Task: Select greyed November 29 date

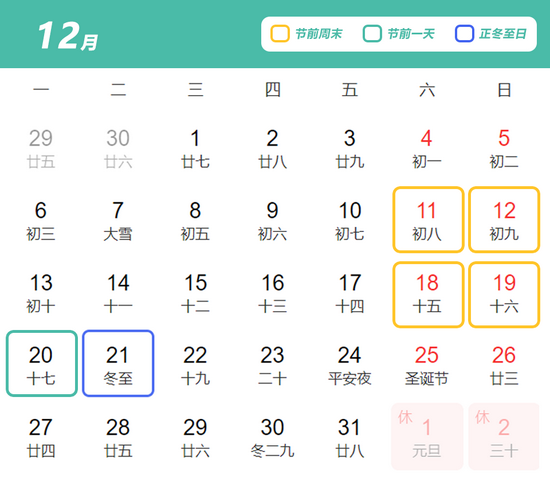Action: click(x=41, y=148)
